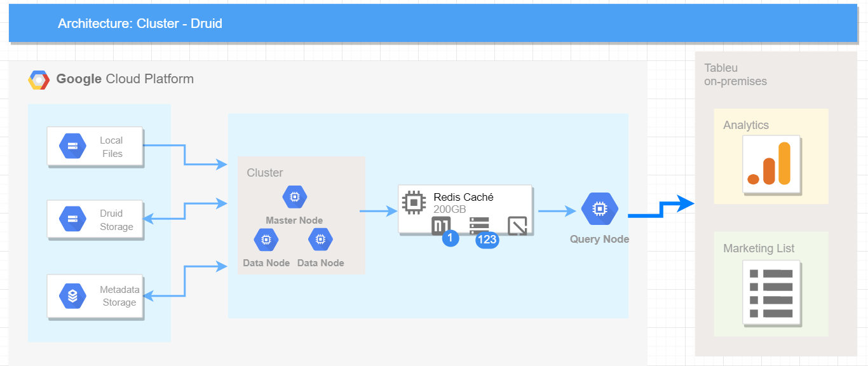This screenshot has width=868, height=366.
Task: Select the Marketing List card heading
Action: pyautogui.click(x=759, y=248)
